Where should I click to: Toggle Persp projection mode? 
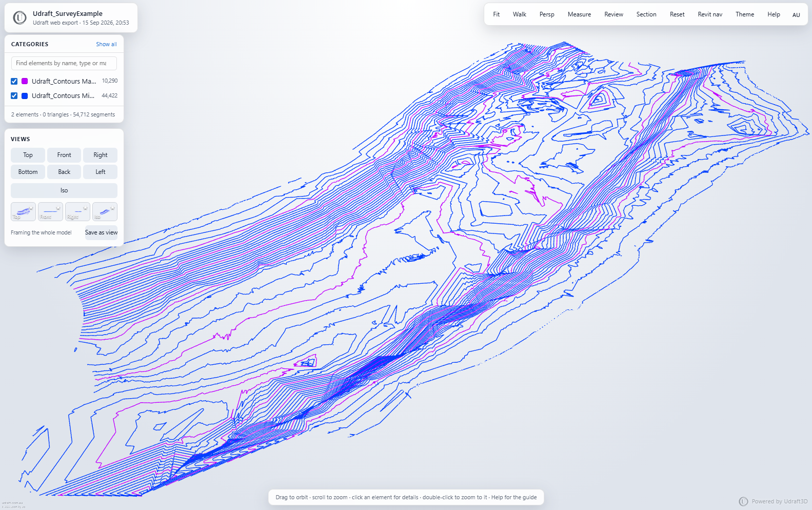click(x=547, y=14)
